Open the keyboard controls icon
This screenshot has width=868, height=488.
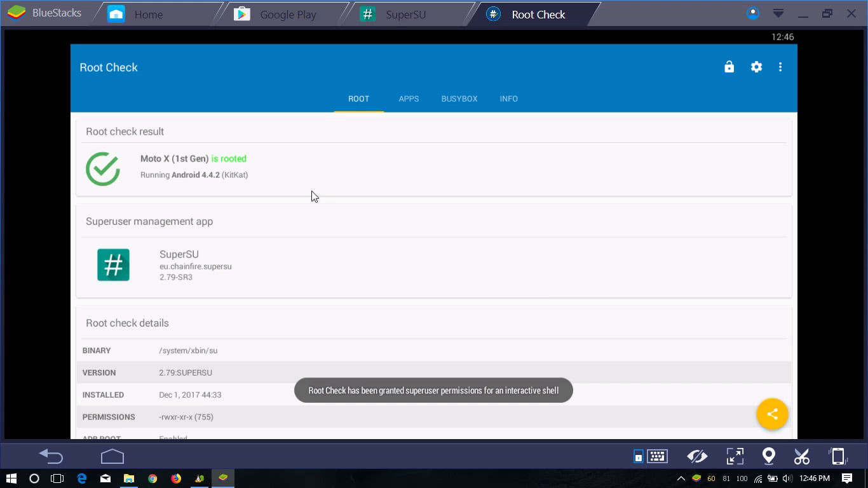[657, 456]
